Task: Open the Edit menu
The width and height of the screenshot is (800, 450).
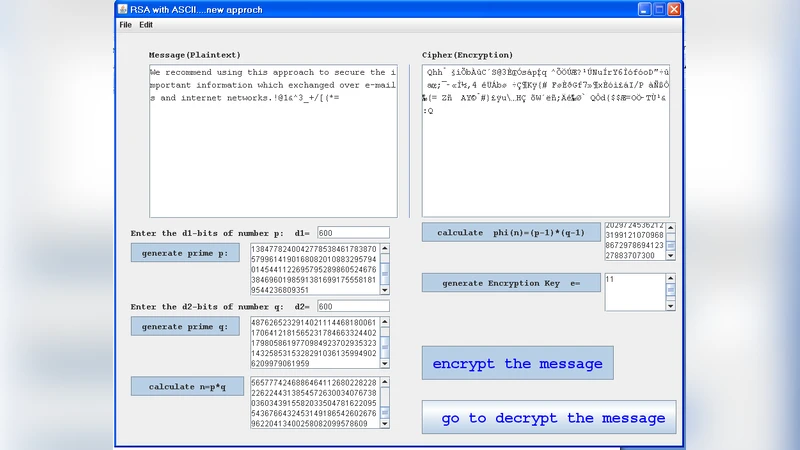Action: tap(146, 24)
